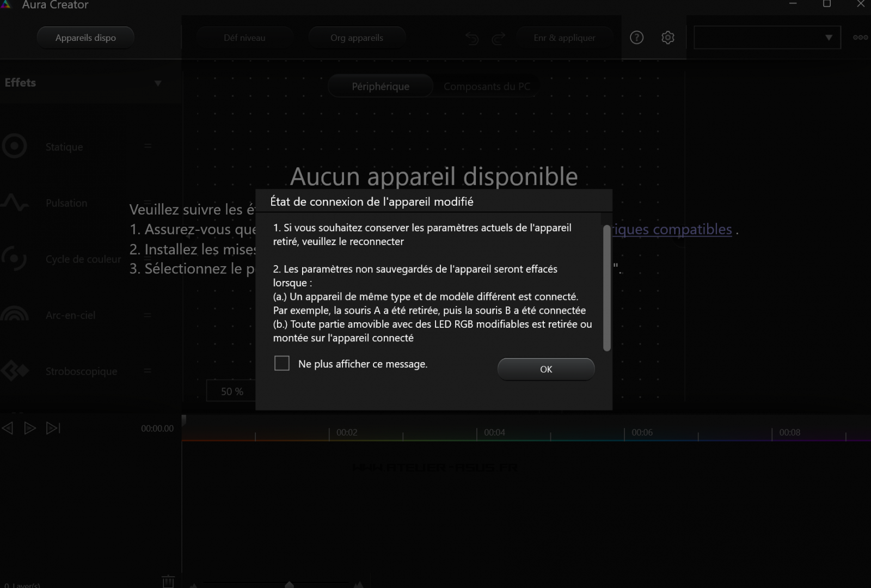
Task: Pick the Arc-en-ciel effect icon
Action: point(15,315)
